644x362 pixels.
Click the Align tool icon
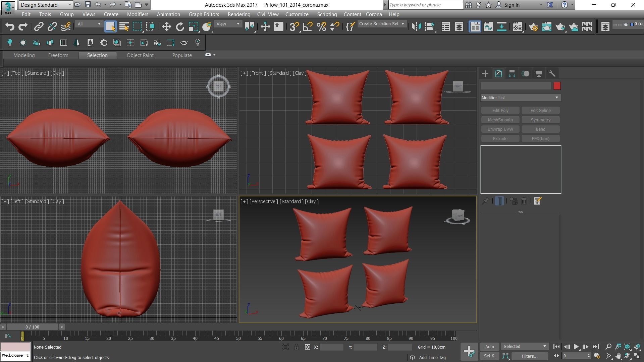430,27
